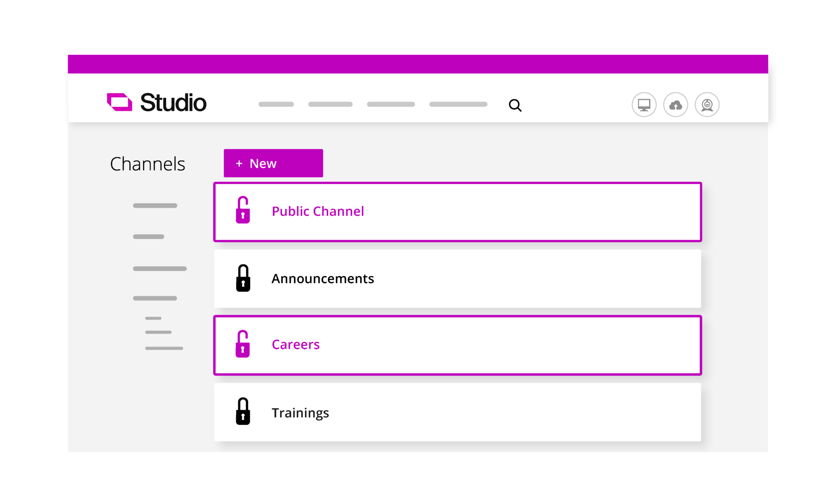Click the closed lock icon on Trainings
840x504 pixels.
point(243,411)
